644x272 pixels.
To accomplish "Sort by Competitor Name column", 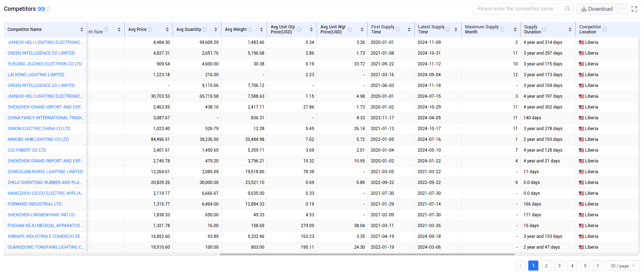I will [x=82, y=29].
